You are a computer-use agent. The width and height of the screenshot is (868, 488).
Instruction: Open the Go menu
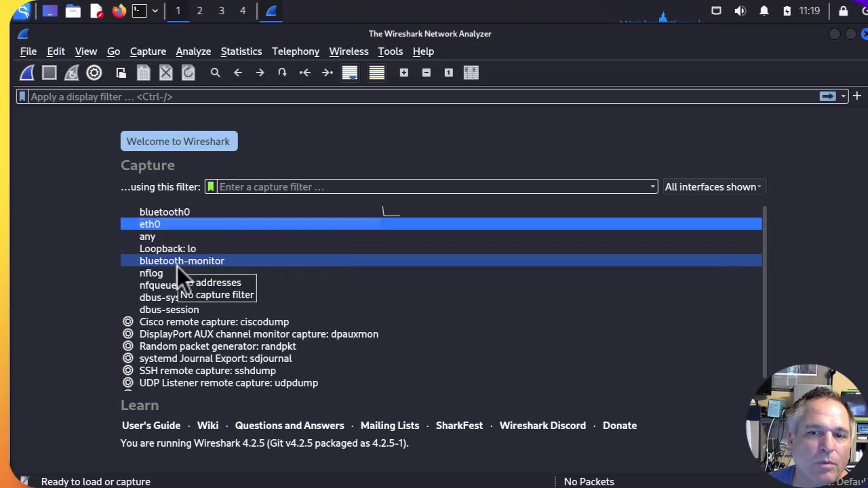pos(113,52)
